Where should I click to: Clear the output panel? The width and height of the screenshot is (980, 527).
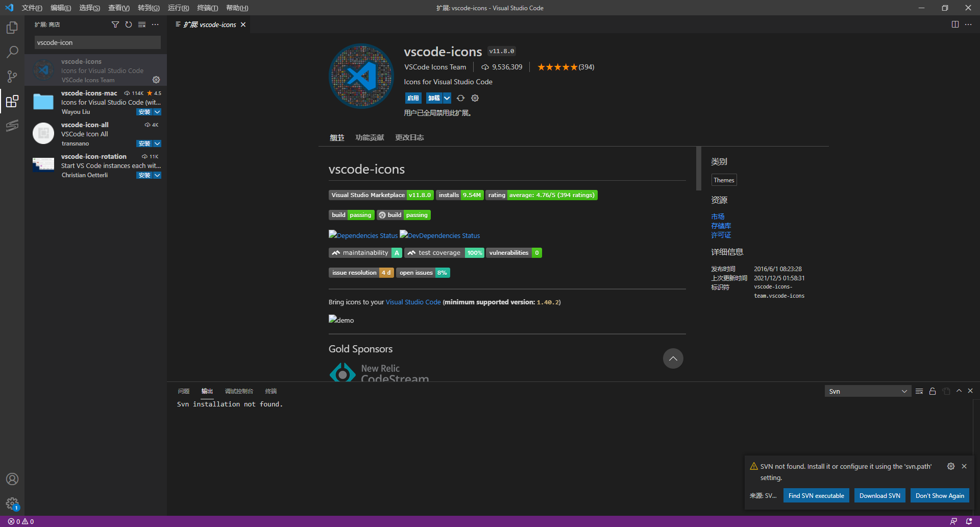(919, 391)
